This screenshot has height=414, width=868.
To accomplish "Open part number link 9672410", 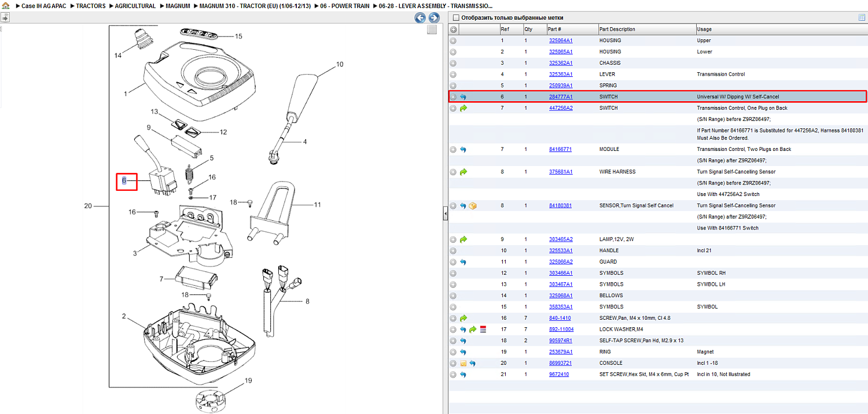I will coord(559,375).
